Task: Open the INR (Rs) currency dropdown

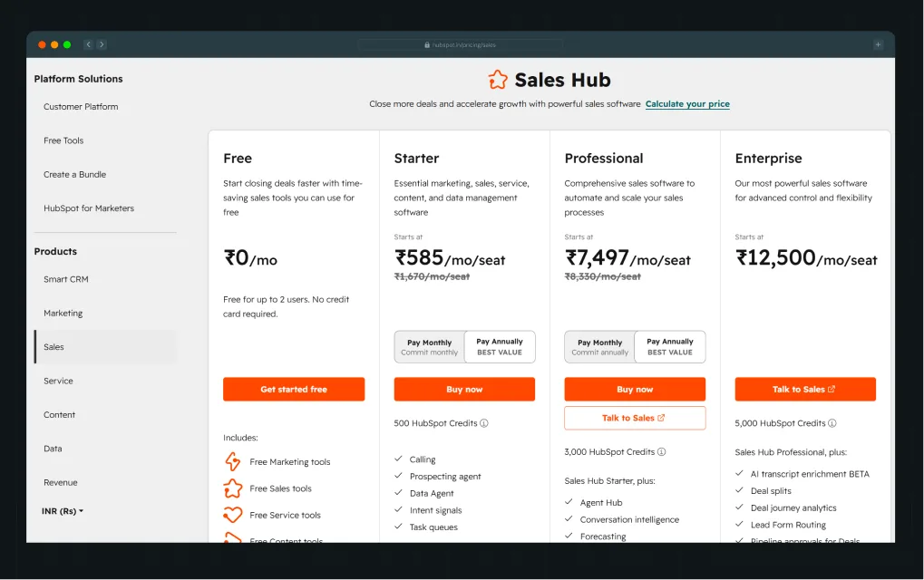Action: (63, 511)
